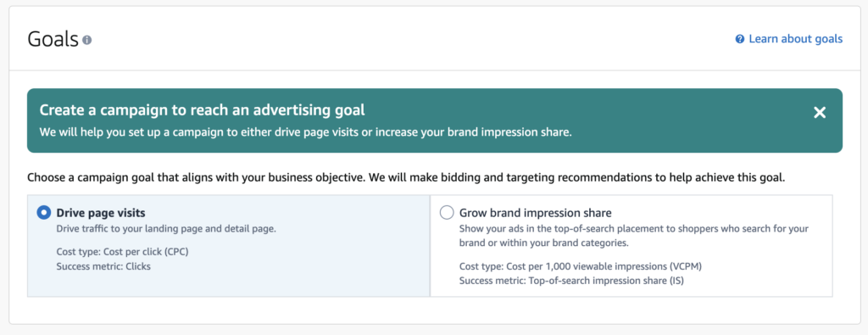
Task: Click the Drive page visits label text
Action: coord(102,213)
